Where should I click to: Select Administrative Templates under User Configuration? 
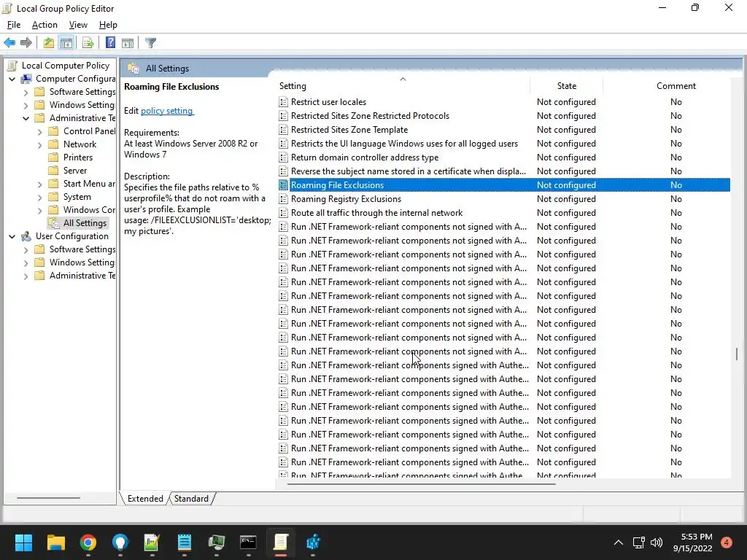click(82, 276)
